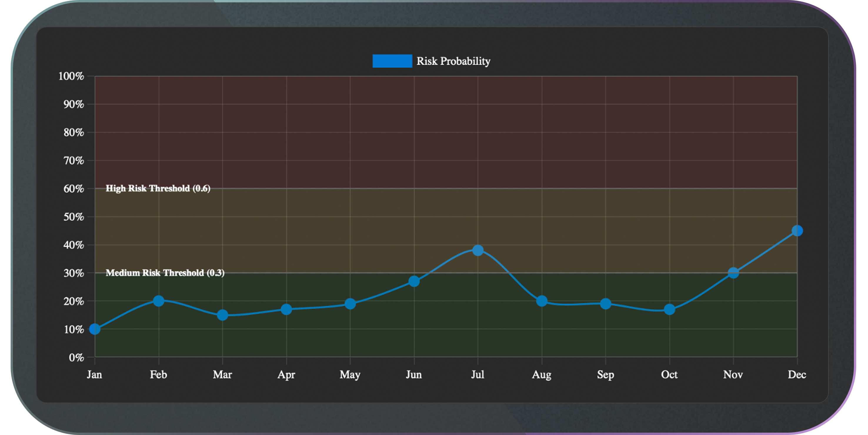868x435 pixels.
Task: Select the Feb data point on line
Action: pos(158,301)
